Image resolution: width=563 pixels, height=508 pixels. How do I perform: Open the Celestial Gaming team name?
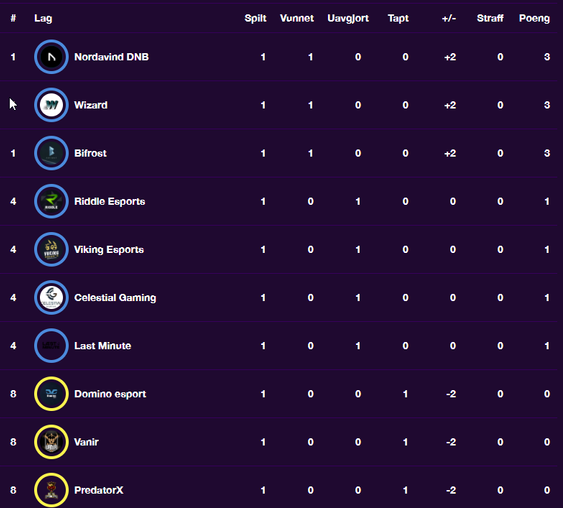coord(115,298)
